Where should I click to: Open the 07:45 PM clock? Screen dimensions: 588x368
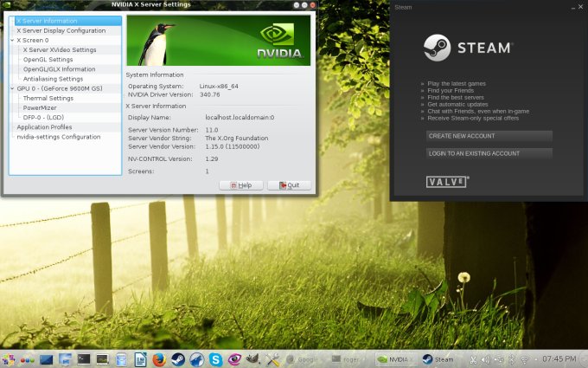click(x=559, y=359)
